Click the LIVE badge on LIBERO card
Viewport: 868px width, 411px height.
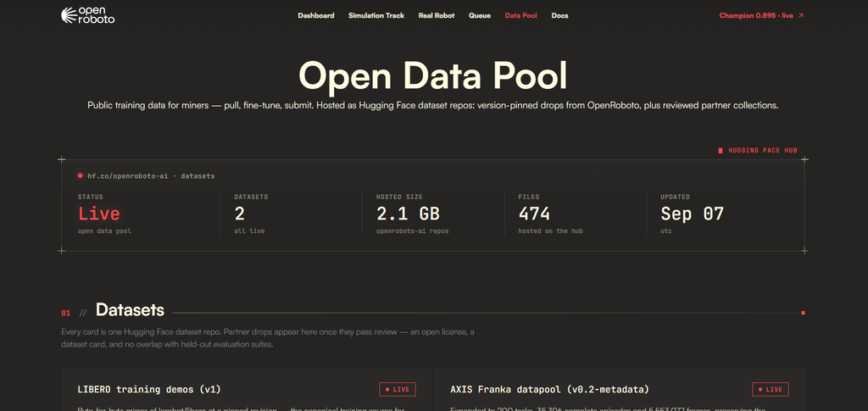tap(398, 390)
